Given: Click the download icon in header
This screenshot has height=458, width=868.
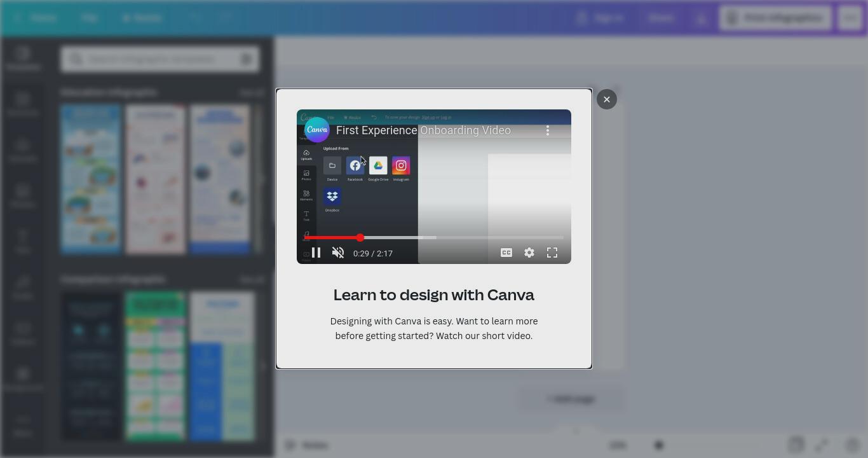Looking at the screenshot, I should (x=701, y=18).
